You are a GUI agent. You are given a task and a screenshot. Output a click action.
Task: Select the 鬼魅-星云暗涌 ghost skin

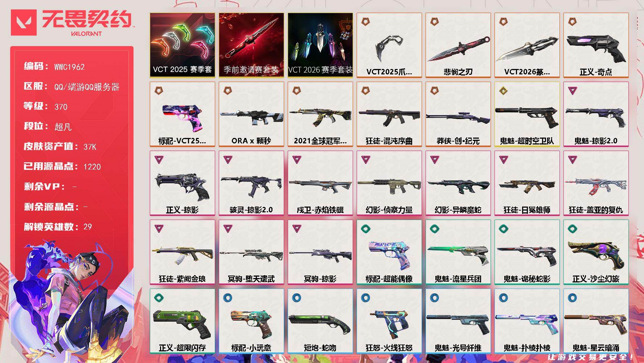596,321
